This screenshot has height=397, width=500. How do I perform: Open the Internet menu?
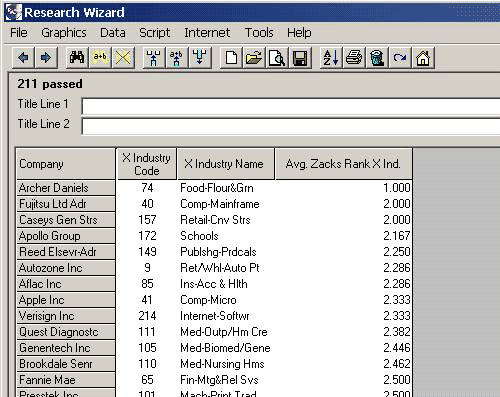207,33
